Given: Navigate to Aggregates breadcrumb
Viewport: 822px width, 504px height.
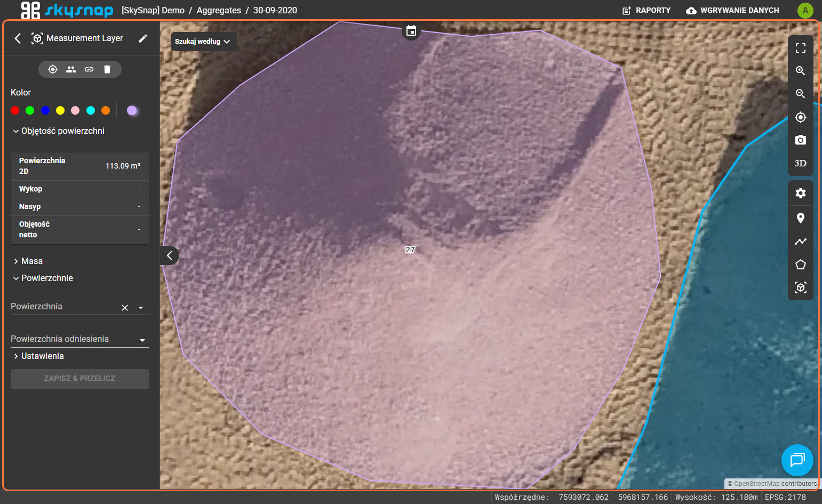Looking at the screenshot, I should coord(219,10).
